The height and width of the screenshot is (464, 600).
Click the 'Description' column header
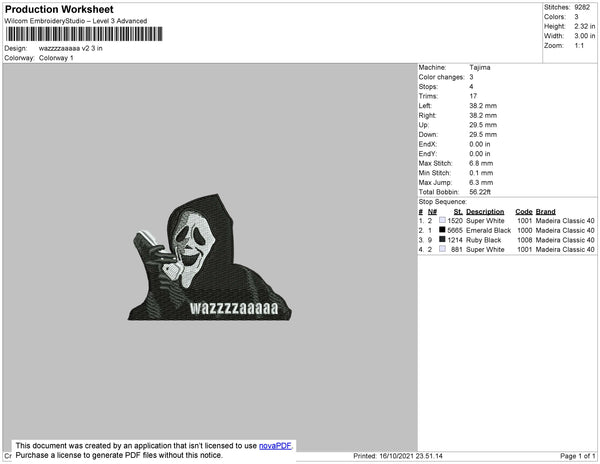(x=485, y=212)
